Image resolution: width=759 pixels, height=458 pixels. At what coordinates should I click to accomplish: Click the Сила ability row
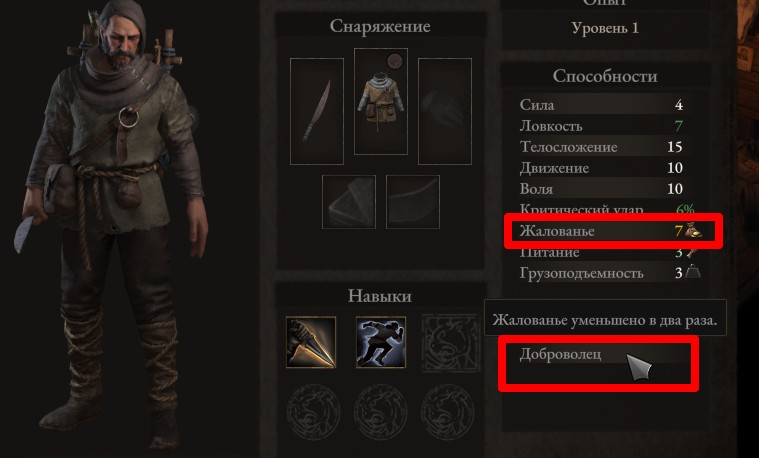click(601, 105)
